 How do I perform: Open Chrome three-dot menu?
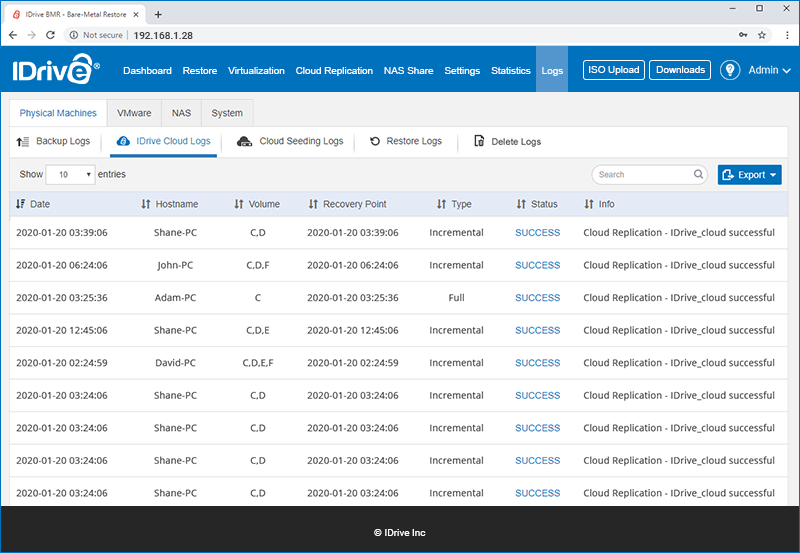787,35
